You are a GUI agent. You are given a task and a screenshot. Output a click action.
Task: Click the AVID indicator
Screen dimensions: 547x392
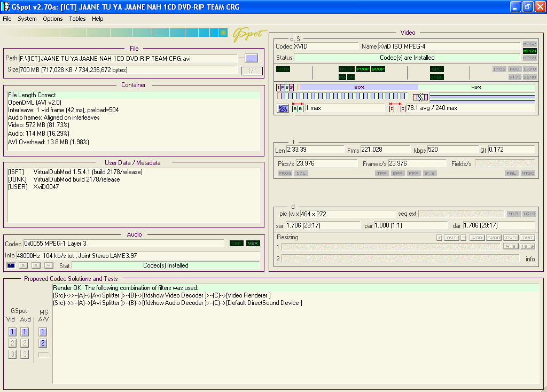tap(283, 69)
